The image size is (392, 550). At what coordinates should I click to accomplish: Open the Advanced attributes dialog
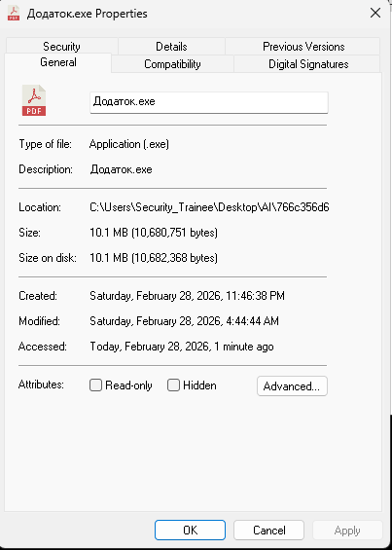click(292, 386)
